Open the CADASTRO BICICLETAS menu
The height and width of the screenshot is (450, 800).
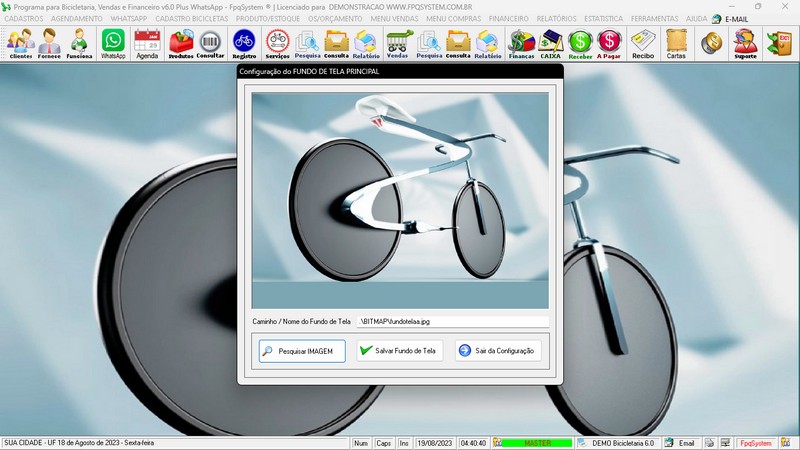click(192, 18)
